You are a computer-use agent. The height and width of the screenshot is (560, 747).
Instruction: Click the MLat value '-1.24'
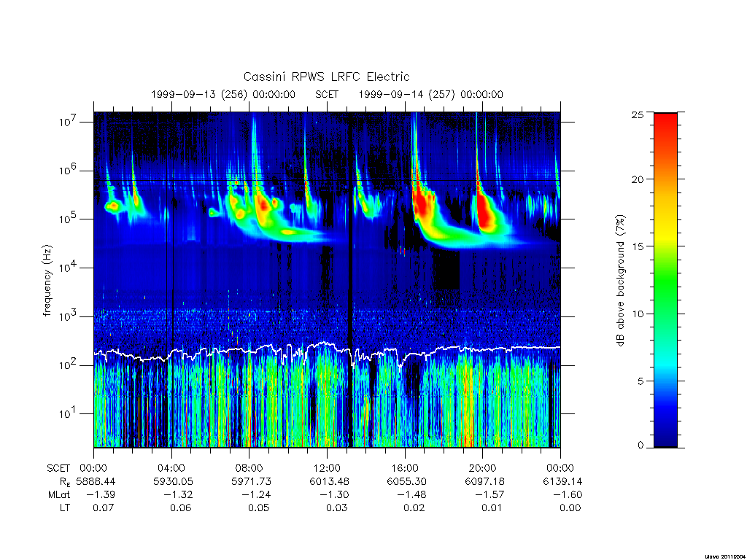pyautogui.click(x=256, y=495)
